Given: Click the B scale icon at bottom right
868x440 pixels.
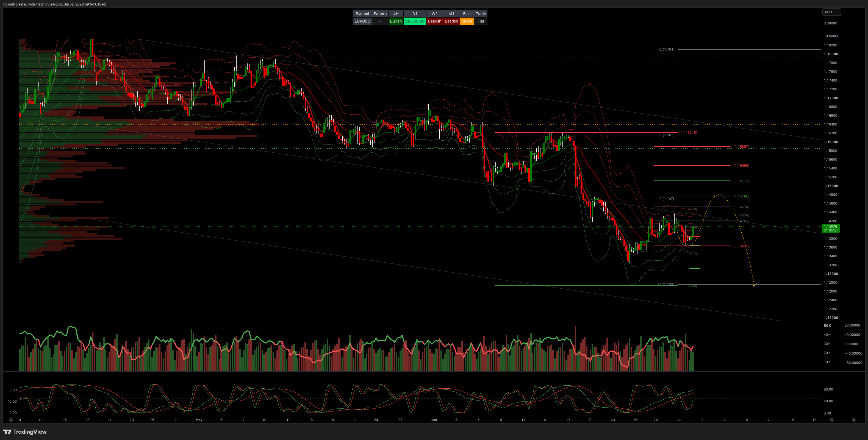Looking at the screenshot, I should tap(853, 420).
